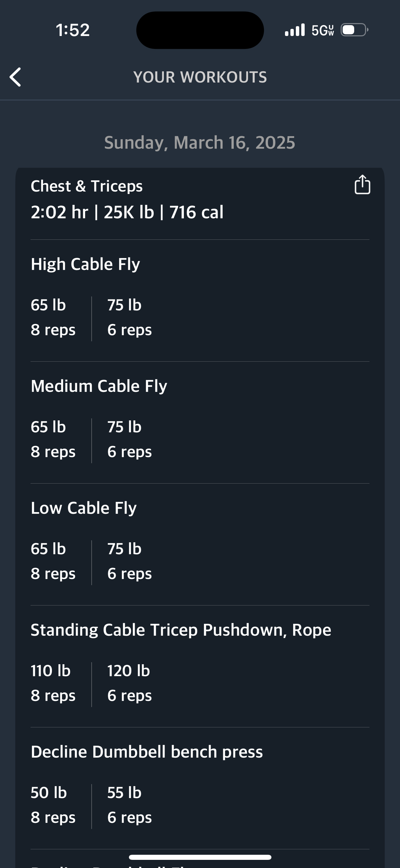Tap the cellular signal bars icon
The height and width of the screenshot is (868, 400).
tap(295, 30)
